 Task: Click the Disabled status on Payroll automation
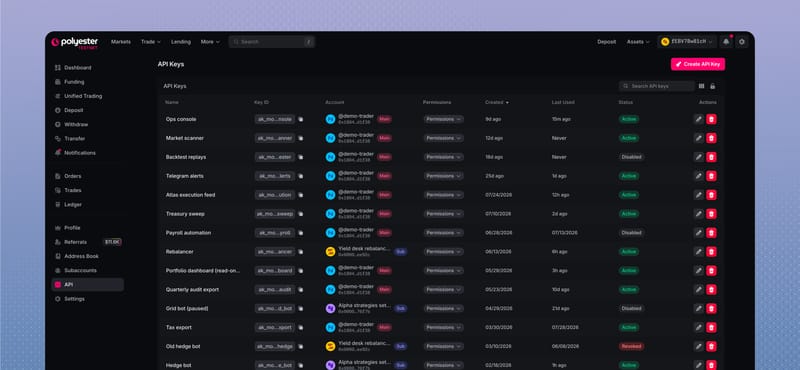point(632,233)
